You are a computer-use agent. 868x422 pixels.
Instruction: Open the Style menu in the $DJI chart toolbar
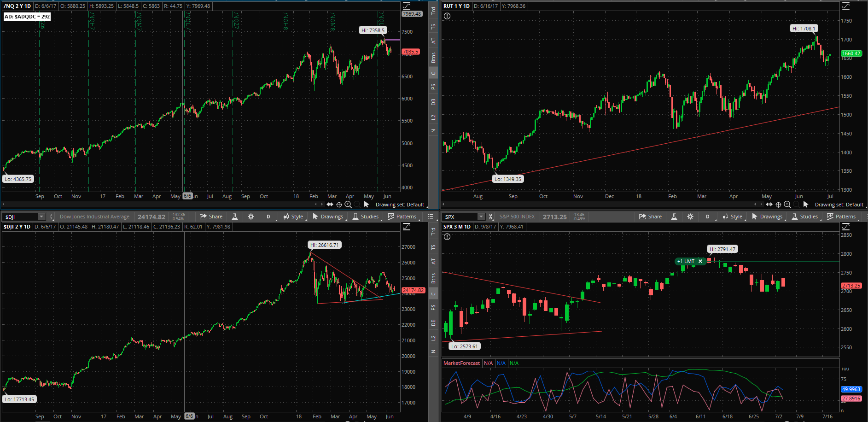(x=293, y=217)
